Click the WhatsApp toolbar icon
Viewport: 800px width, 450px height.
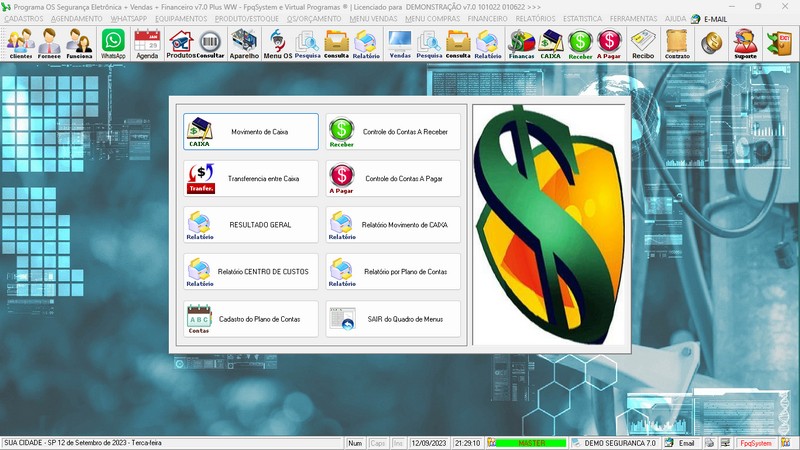point(113,44)
